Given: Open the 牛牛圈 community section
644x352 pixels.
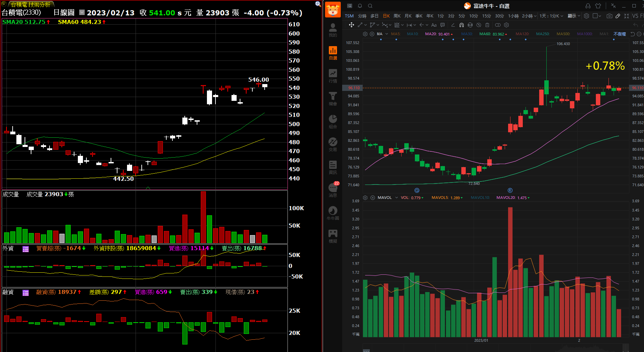Looking at the screenshot, I should (333, 213).
